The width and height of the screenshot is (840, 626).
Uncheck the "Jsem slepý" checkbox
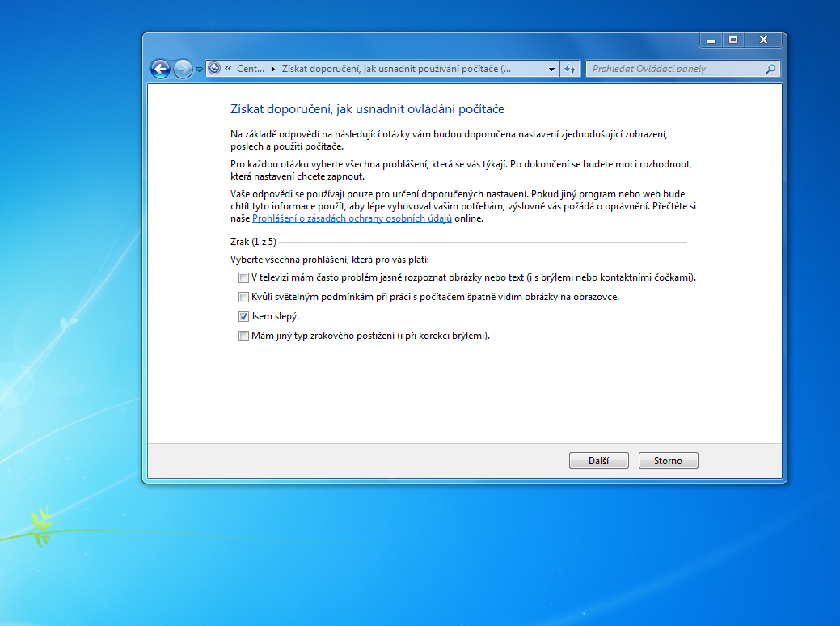coord(243,316)
